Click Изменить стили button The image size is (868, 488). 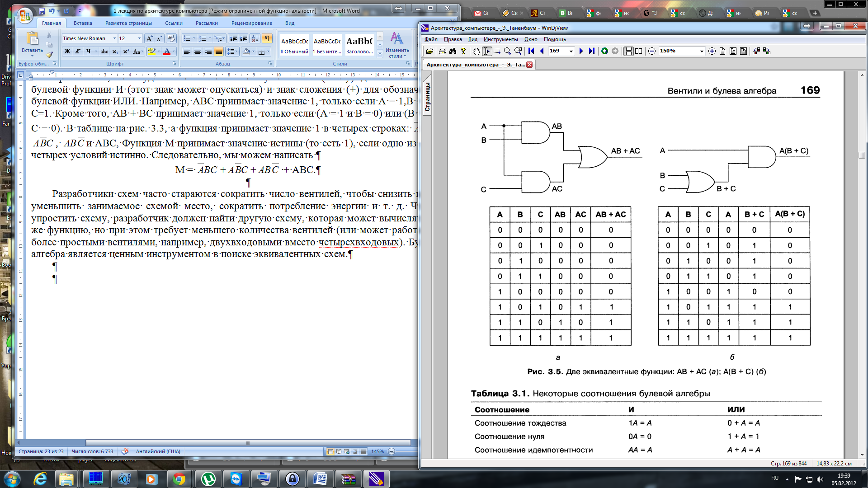397,45
